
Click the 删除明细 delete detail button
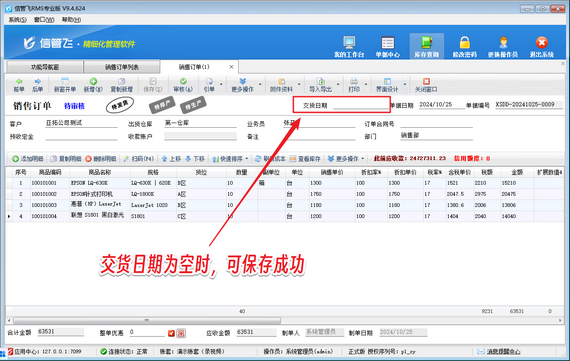click(x=101, y=159)
